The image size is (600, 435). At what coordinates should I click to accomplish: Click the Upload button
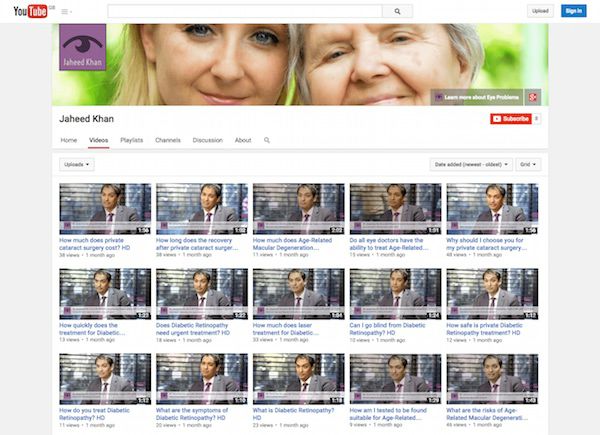point(540,11)
